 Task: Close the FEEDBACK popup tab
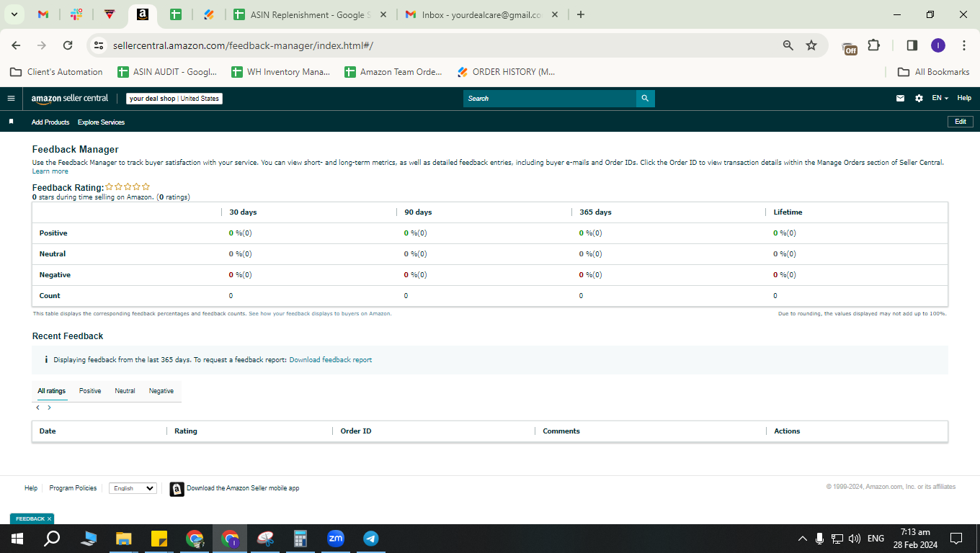pyautogui.click(x=49, y=519)
